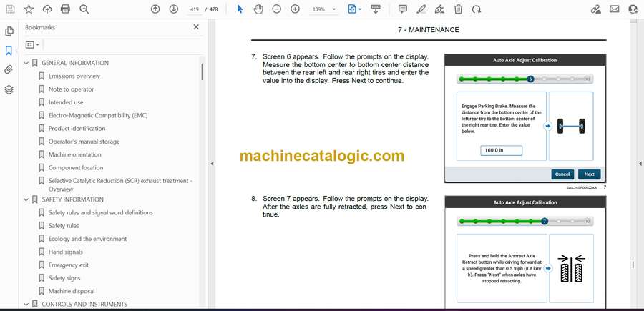Image resolution: width=644 pixels, height=311 pixels.
Task: Collapse the SAFETY INFORMATION bookmark section
Action: pos(26,199)
